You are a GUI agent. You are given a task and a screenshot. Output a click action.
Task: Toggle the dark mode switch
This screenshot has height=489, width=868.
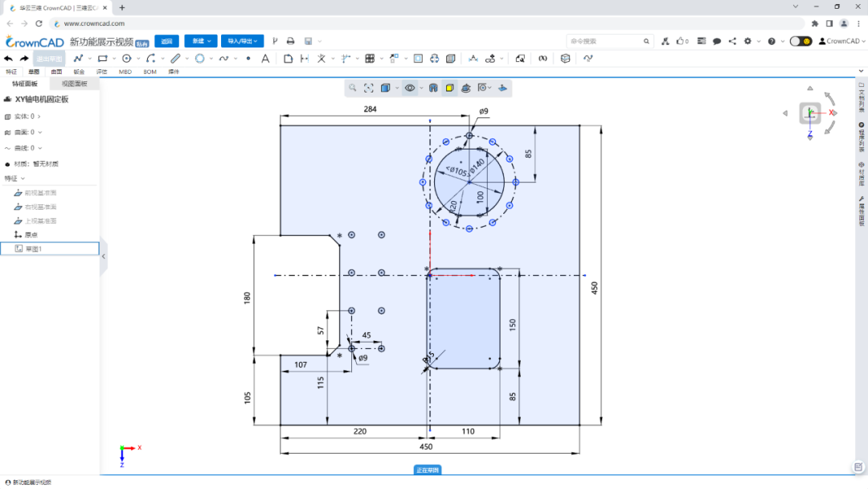tap(800, 41)
